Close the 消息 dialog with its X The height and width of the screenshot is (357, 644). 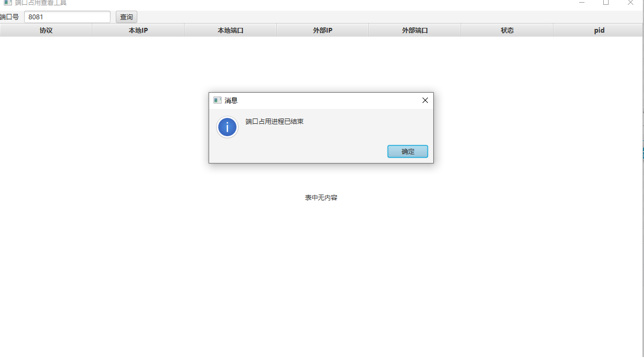click(425, 100)
